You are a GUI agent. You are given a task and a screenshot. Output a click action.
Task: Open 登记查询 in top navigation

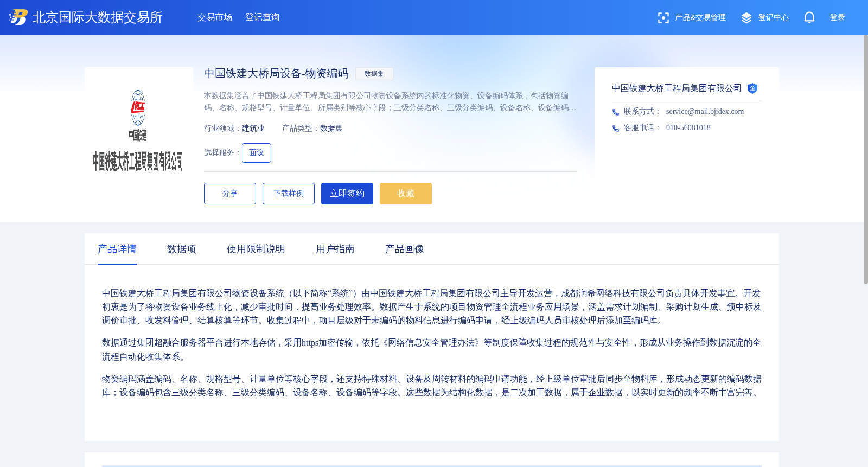tap(263, 17)
